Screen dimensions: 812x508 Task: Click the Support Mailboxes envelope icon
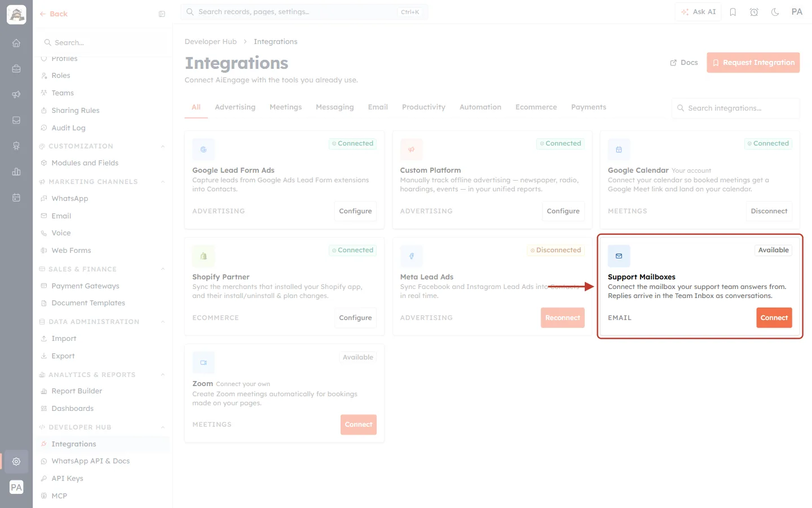(619, 256)
